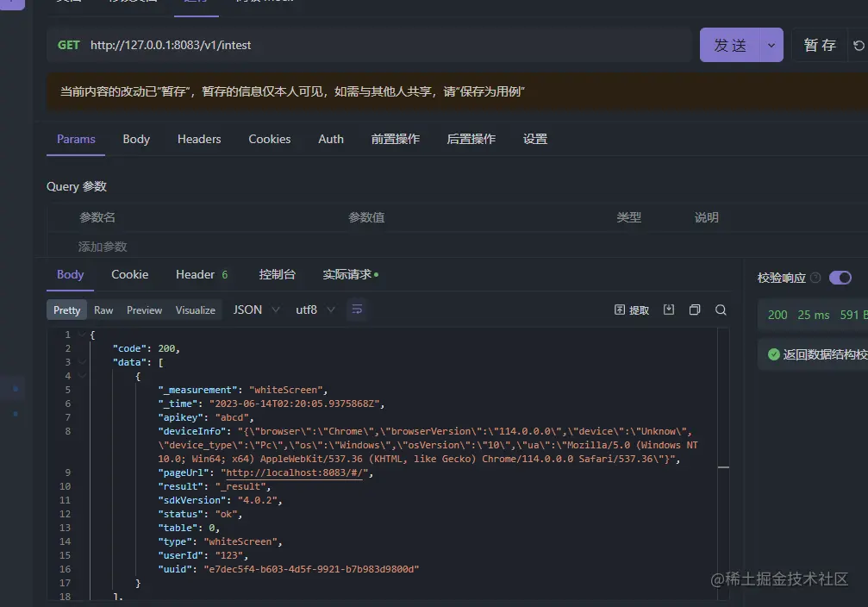868x607 pixels.
Task: Open the JSON format dropdown
Action: coord(256,310)
